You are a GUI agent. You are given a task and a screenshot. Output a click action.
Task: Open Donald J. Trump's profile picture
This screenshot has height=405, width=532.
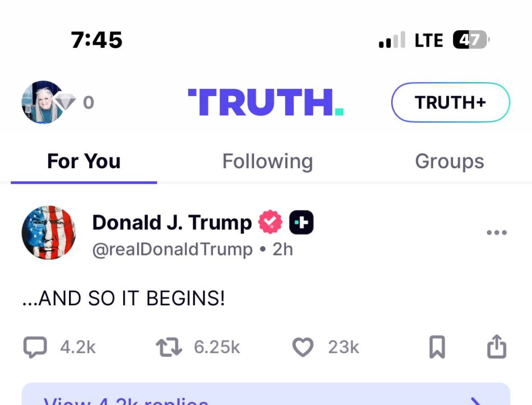(48, 232)
